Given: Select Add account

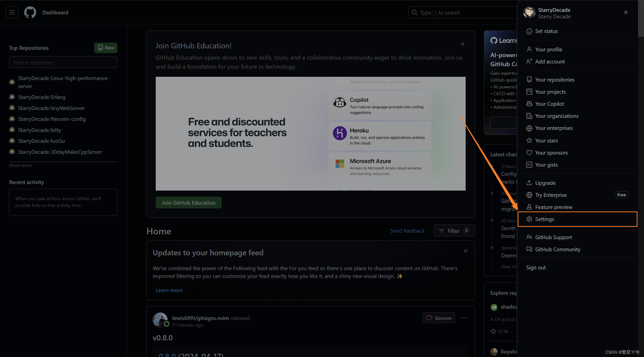Looking at the screenshot, I should 578,61.
